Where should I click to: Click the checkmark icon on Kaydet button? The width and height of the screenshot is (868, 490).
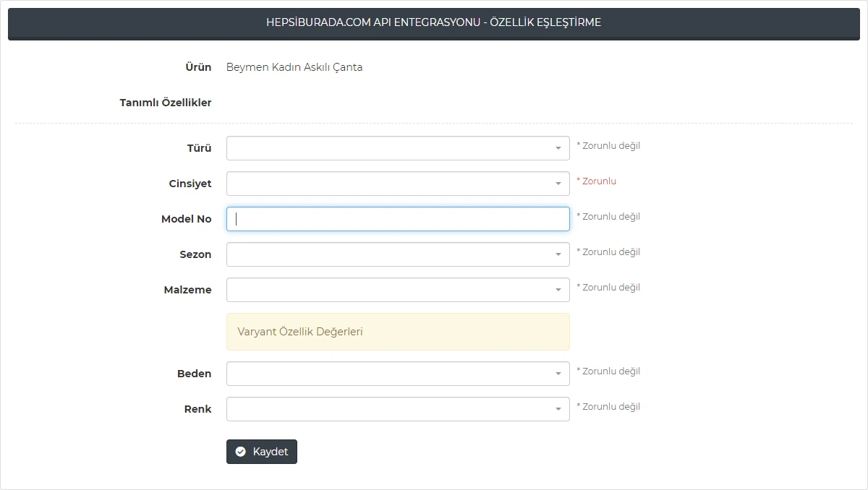point(241,452)
